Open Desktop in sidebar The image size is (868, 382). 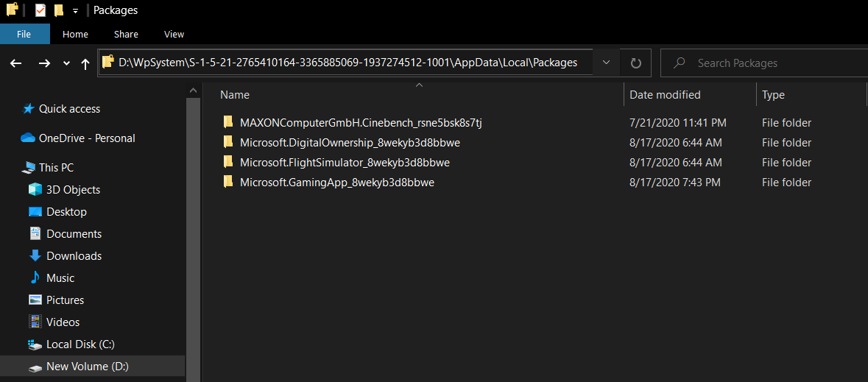[66, 211]
